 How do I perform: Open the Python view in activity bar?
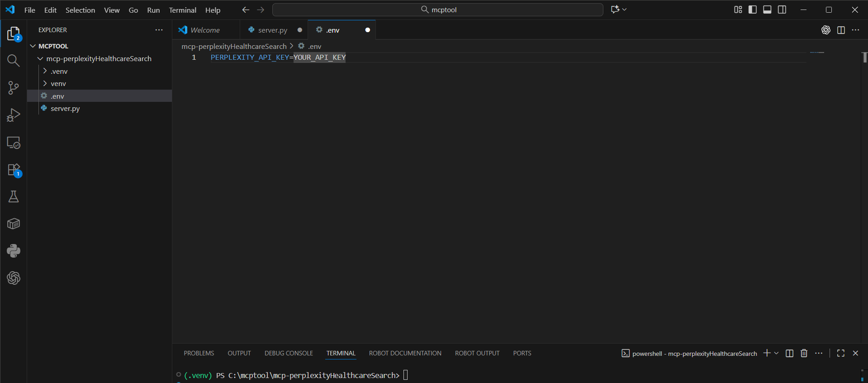pyautogui.click(x=14, y=251)
